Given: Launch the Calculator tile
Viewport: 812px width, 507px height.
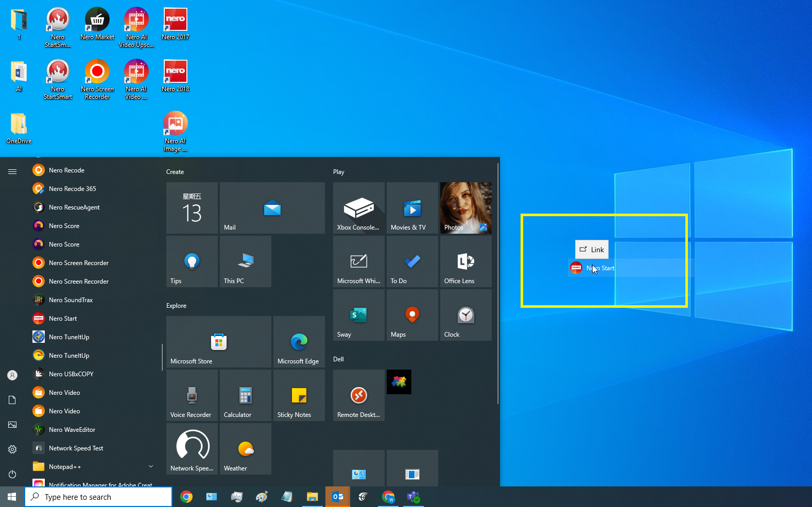Looking at the screenshot, I should pos(246,395).
